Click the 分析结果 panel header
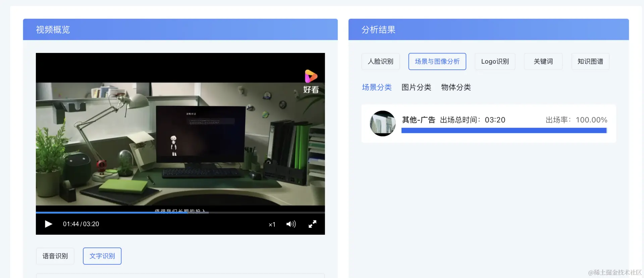Screen dimensions: 644x278 (488, 29)
